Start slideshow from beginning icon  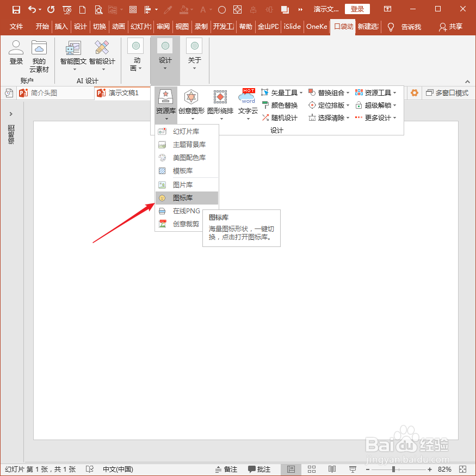67,10
